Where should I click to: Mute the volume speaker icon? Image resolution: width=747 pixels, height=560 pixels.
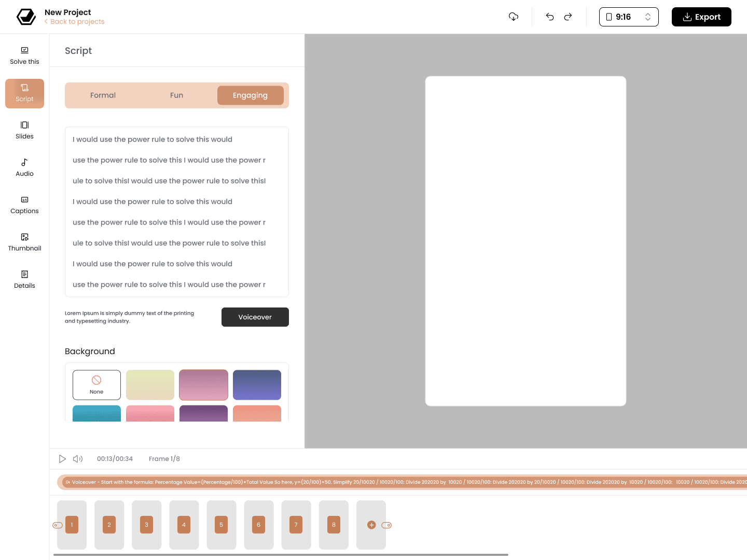coord(78,459)
